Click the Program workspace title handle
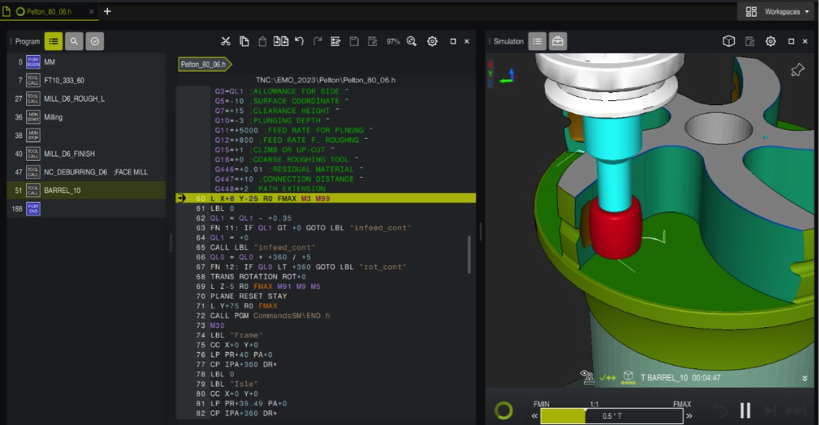Screen dimensions: 819x425 click(x=25, y=41)
